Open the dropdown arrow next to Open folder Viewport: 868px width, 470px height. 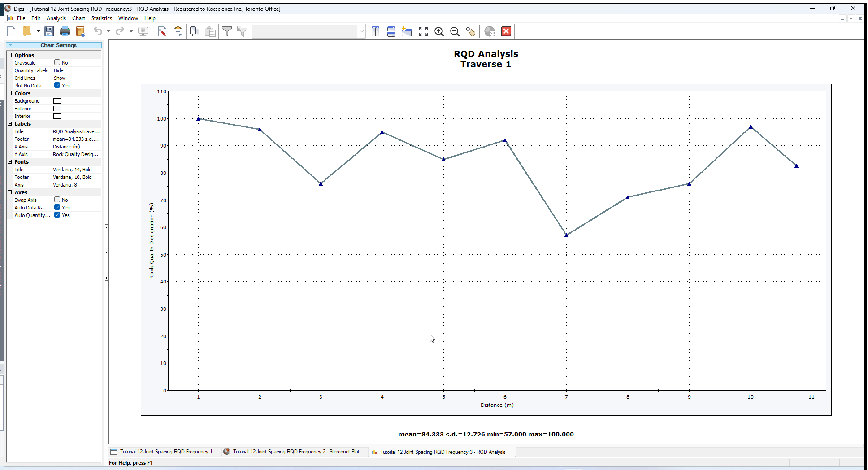(x=38, y=31)
